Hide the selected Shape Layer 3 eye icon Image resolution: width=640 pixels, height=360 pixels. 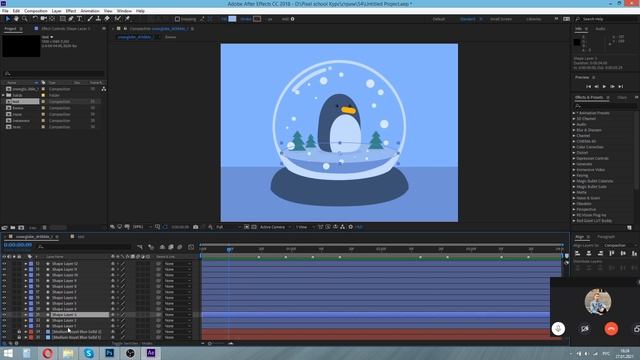4,315
